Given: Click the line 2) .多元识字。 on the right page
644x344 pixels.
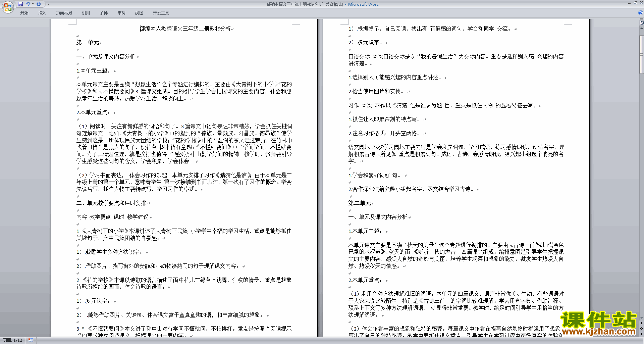Looking at the screenshot, I should click(367, 43).
